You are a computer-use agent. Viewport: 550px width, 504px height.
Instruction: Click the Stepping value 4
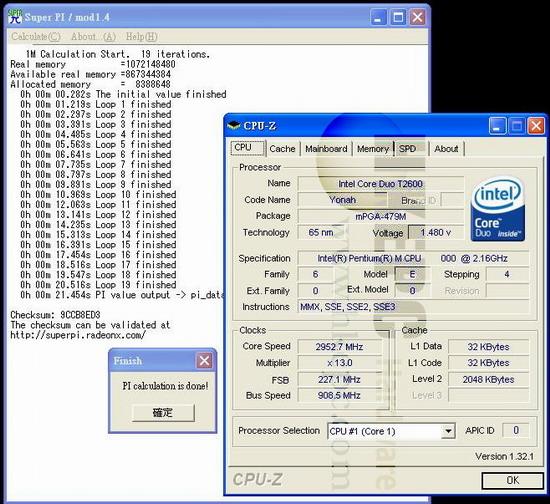[507, 274]
